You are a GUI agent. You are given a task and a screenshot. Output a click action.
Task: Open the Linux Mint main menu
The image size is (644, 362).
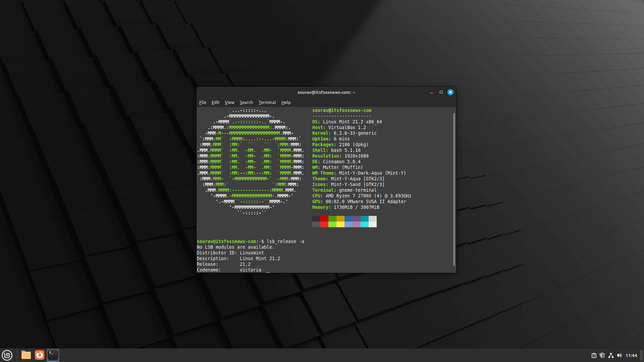click(x=7, y=355)
